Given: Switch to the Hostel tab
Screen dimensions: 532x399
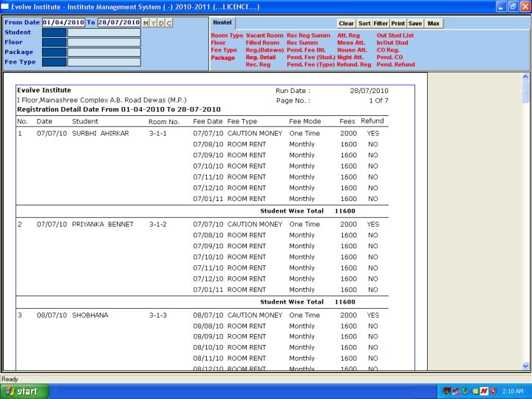Looking at the screenshot, I should (x=222, y=23).
